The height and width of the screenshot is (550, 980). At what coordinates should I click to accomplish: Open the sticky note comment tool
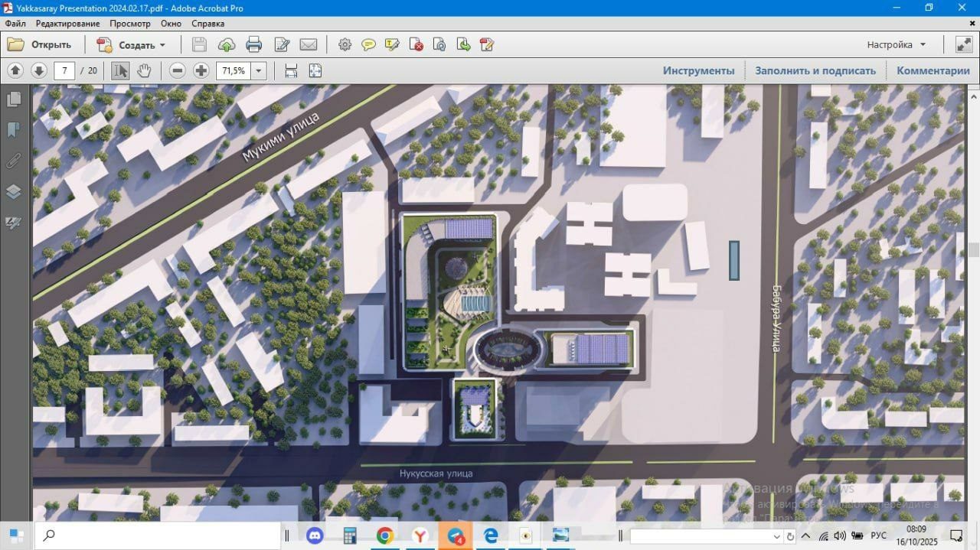[x=369, y=44]
